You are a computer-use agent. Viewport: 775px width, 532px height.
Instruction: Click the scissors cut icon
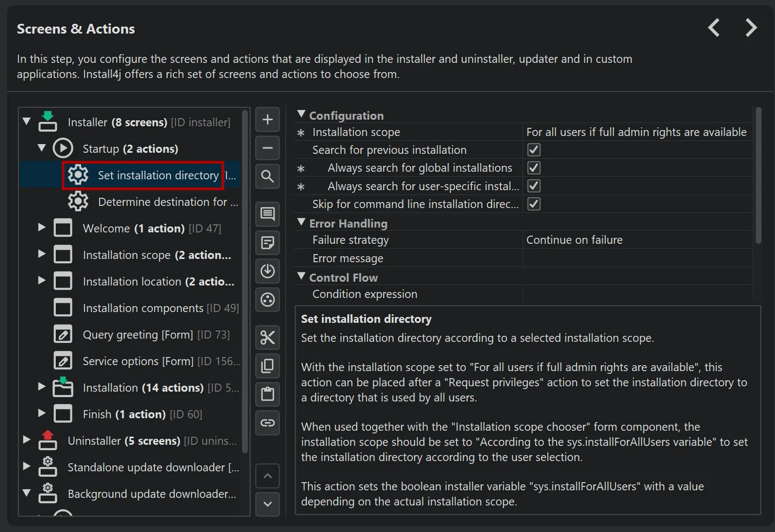coord(268,338)
